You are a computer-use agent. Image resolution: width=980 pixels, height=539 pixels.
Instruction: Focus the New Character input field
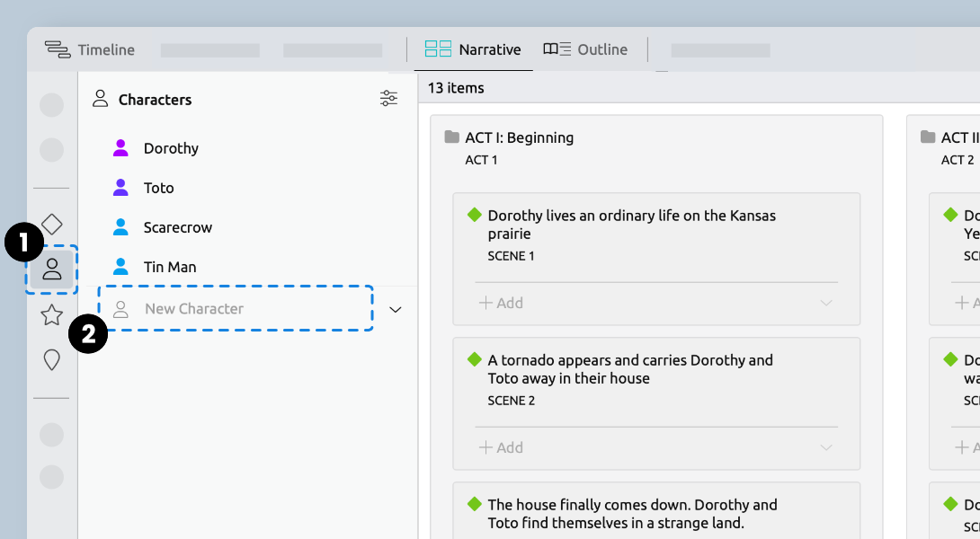[x=236, y=308]
